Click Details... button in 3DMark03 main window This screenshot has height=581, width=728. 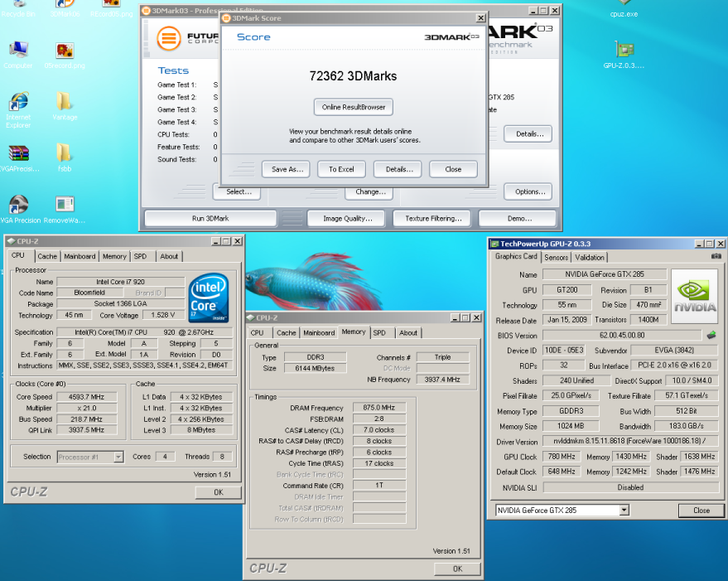(528, 134)
